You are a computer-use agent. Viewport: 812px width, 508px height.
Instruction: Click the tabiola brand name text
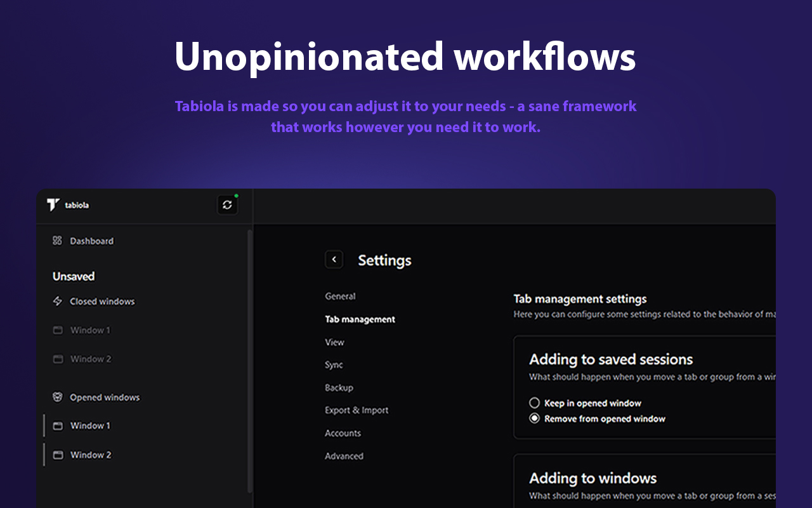77,205
